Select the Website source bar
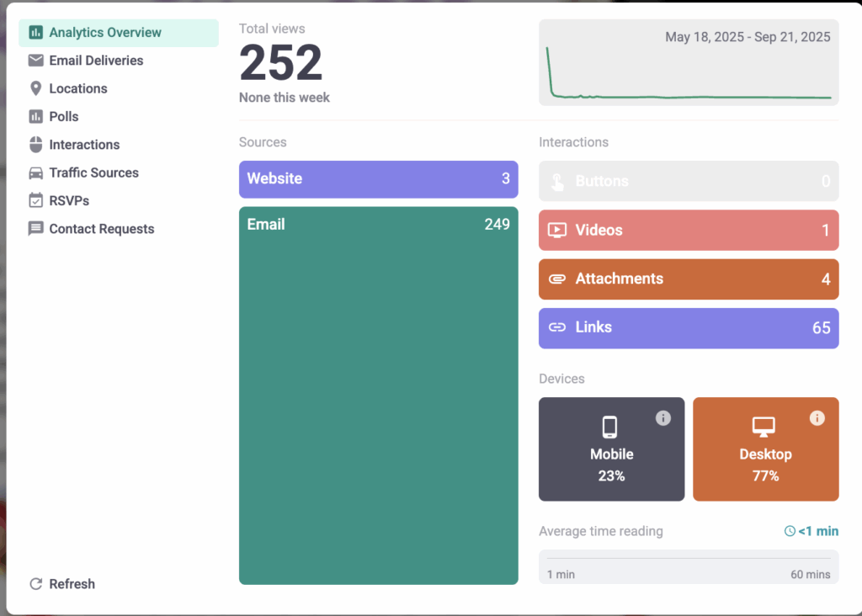862x616 pixels. point(378,179)
